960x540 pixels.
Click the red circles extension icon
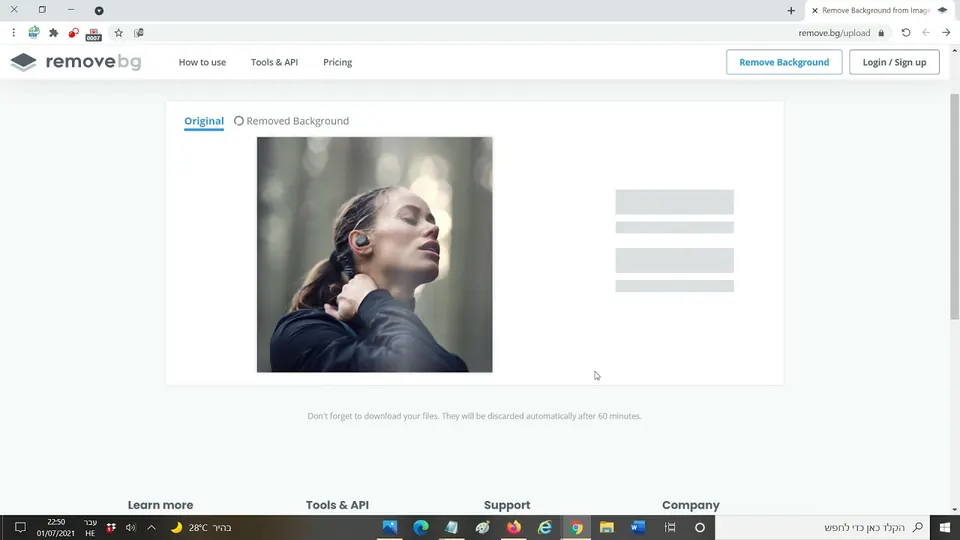point(73,33)
